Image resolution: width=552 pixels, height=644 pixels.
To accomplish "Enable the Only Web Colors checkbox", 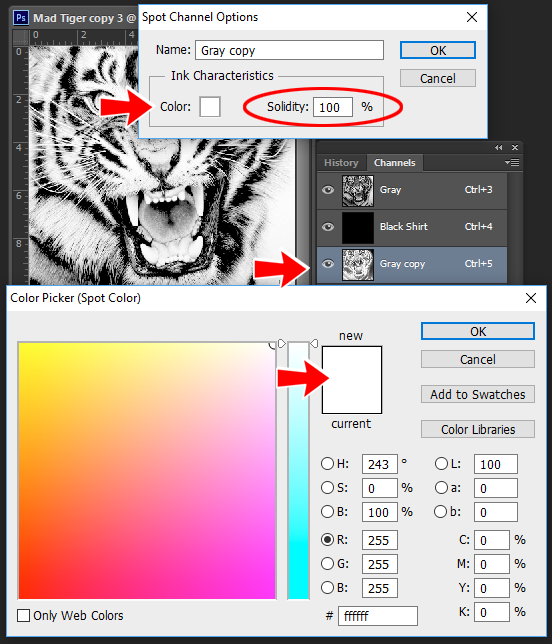I will (x=23, y=615).
